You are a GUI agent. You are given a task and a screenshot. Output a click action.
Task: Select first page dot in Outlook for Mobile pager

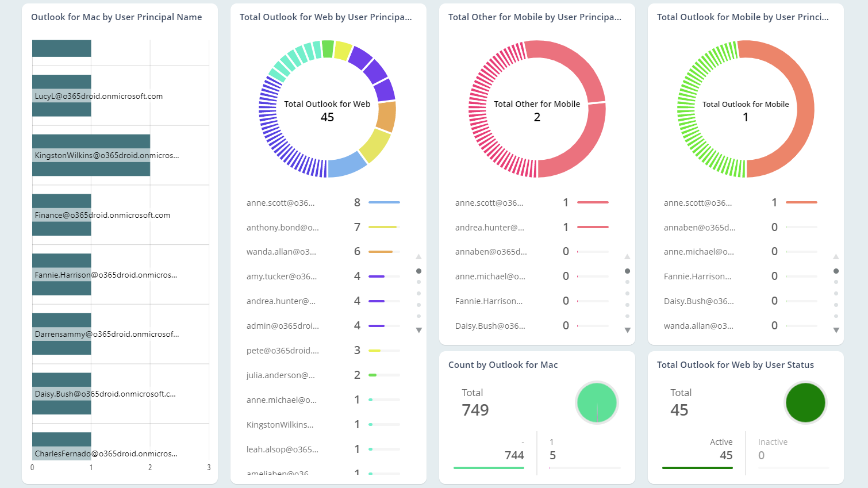pyautogui.click(x=836, y=271)
